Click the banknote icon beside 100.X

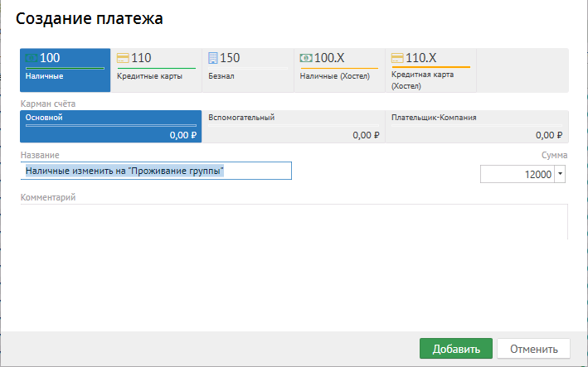[306, 58]
